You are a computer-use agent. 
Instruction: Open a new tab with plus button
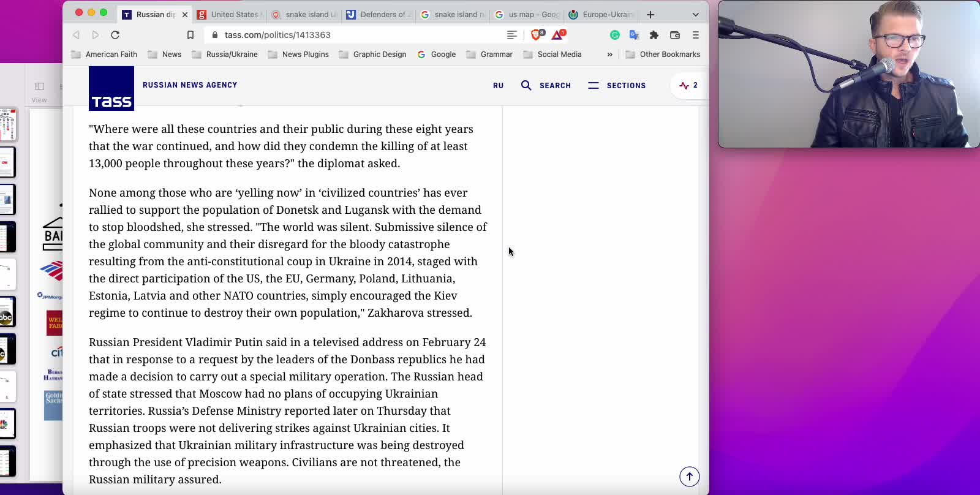[650, 15]
